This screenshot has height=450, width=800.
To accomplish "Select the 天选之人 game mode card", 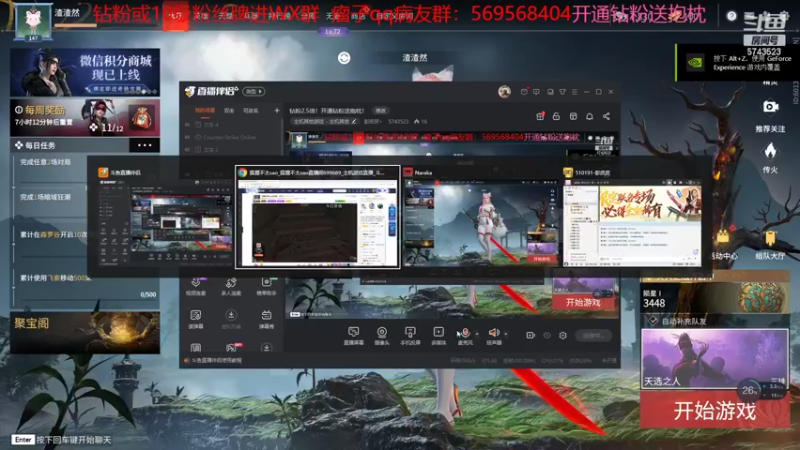I will [714, 359].
